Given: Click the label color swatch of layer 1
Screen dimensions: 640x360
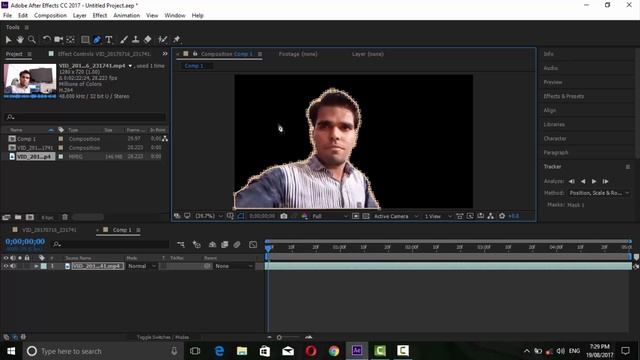Looking at the screenshot, I should point(44,266).
